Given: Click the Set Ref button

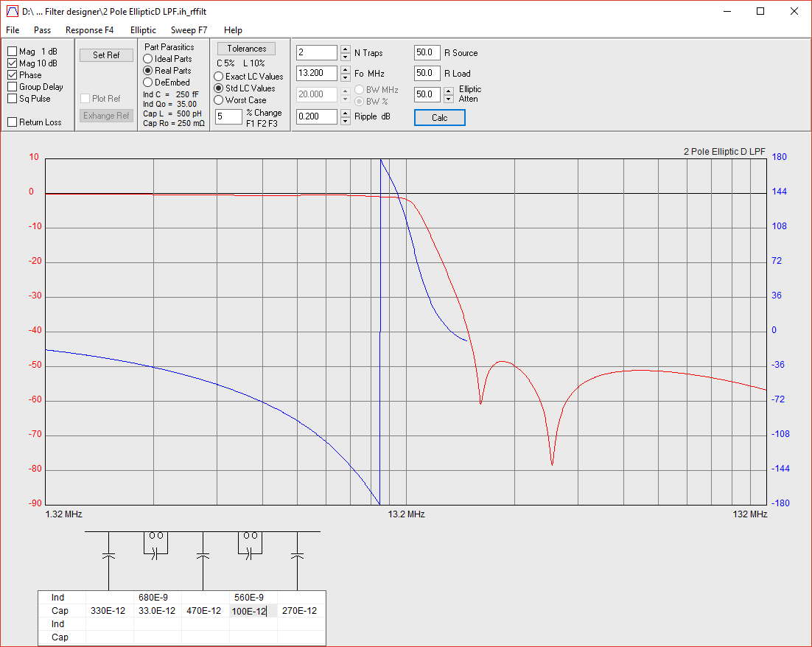Looking at the screenshot, I should (106, 55).
